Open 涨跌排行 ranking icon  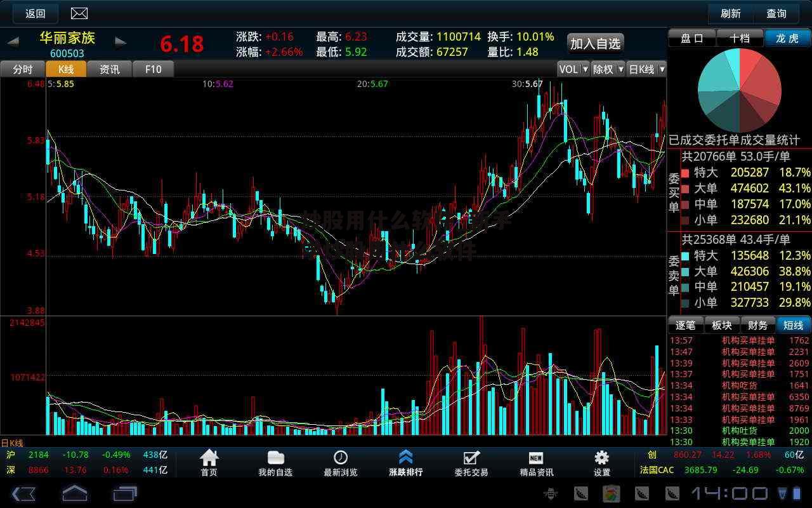pyautogui.click(x=406, y=463)
